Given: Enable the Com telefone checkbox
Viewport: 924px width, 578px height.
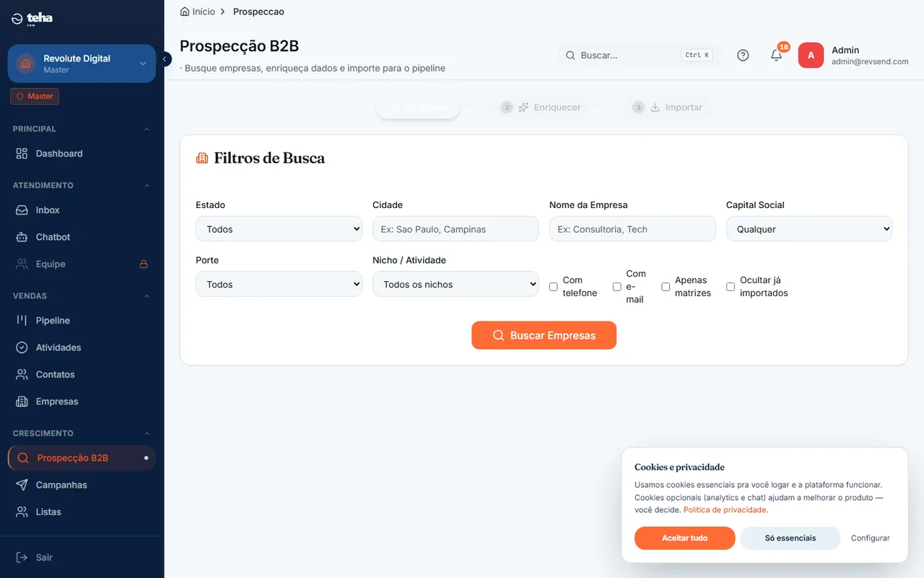Looking at the screenshot, I should 554,287.
